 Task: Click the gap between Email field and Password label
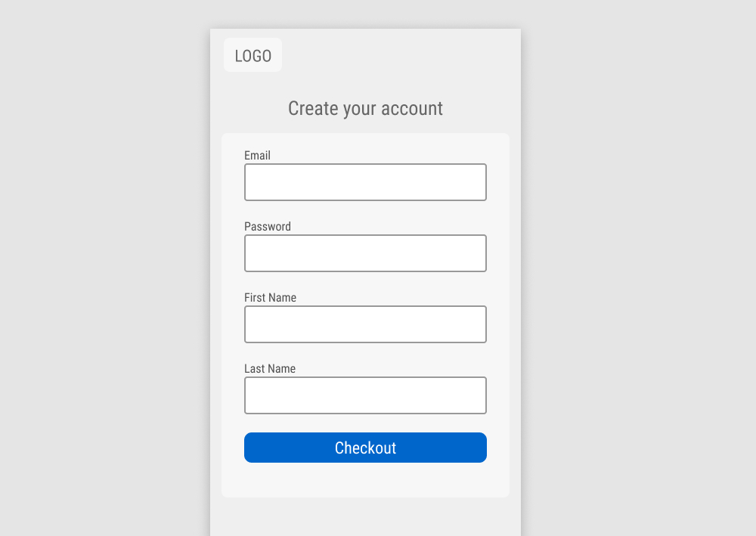coord(365,210)
